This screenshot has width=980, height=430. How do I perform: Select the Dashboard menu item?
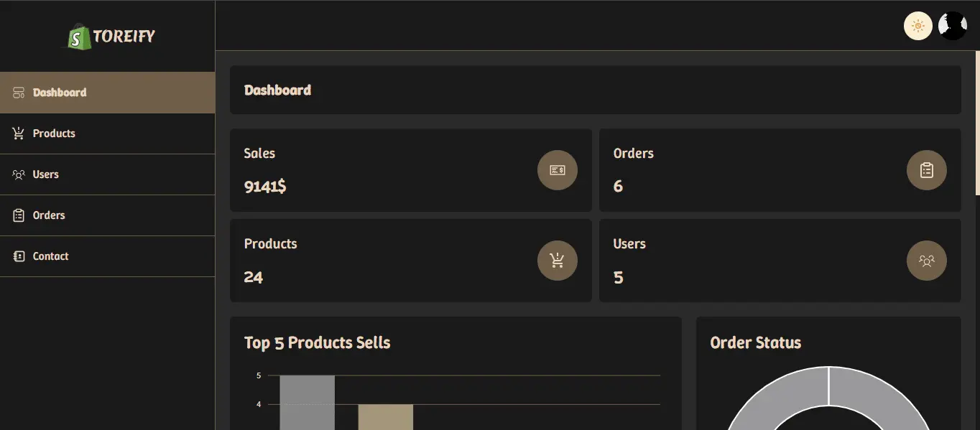pyautogui.click(x=108, y=93)
